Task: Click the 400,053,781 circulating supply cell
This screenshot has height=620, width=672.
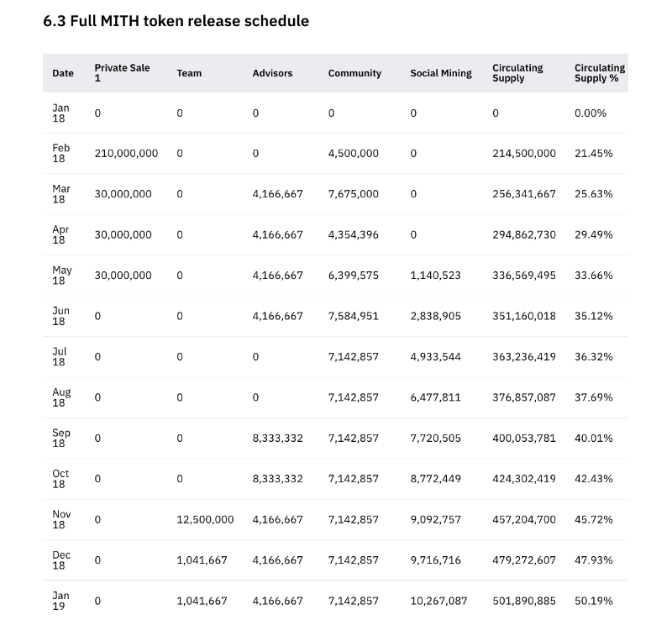Action: point(524,439)
